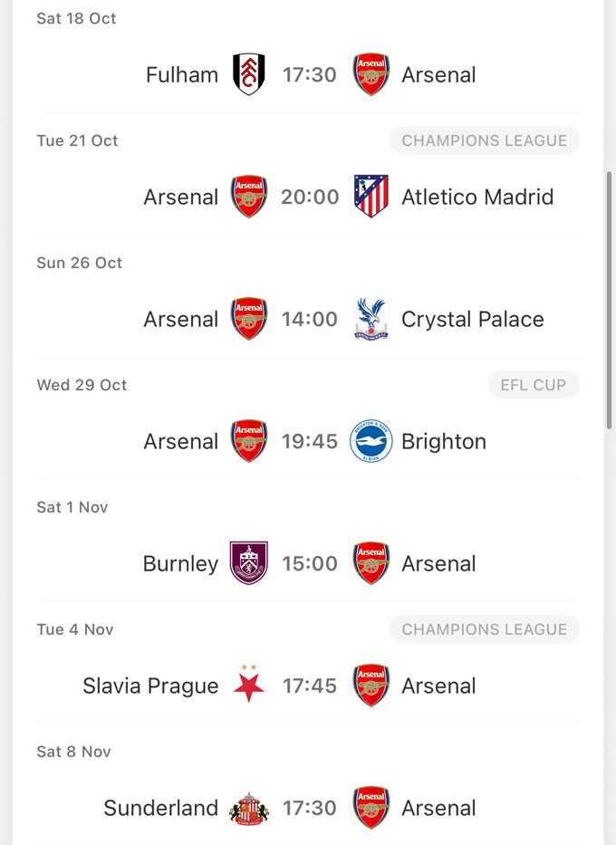Open the 20:00 Atletico Madrid kickoff time
This screenshot has width=616, height=845.
tap(310, 197)
